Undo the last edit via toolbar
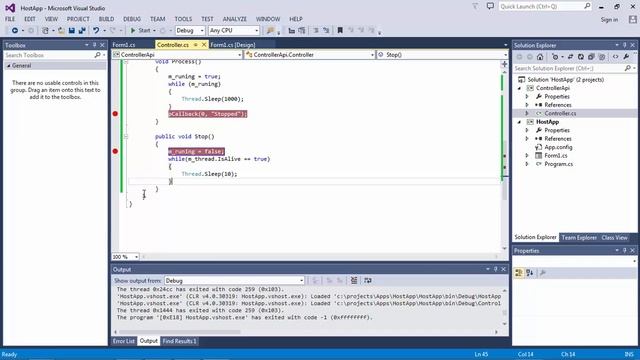This screenshot has width=640, height=360. pos(96,31)
